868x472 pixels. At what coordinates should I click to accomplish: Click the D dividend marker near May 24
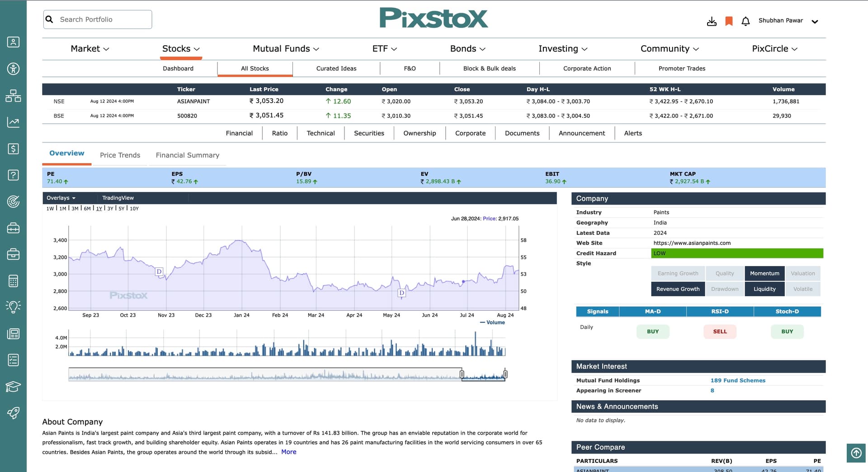[x=401, y=293]
